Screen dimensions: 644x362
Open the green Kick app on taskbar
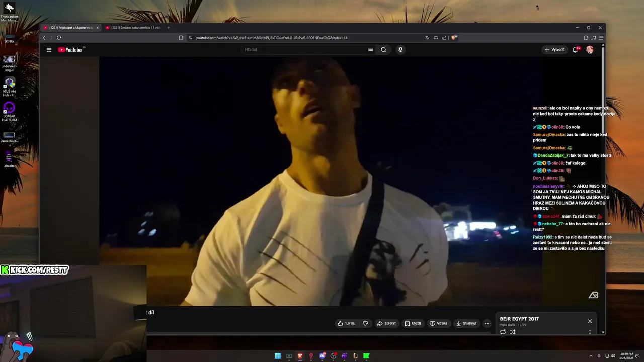pyautogui.click(x=366, y=356)
